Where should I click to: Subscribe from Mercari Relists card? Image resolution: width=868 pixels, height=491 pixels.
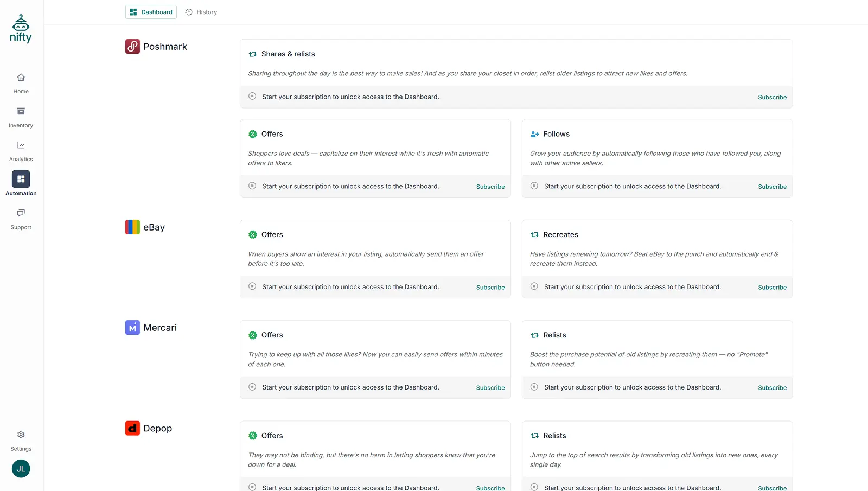[x=772, y=388]
